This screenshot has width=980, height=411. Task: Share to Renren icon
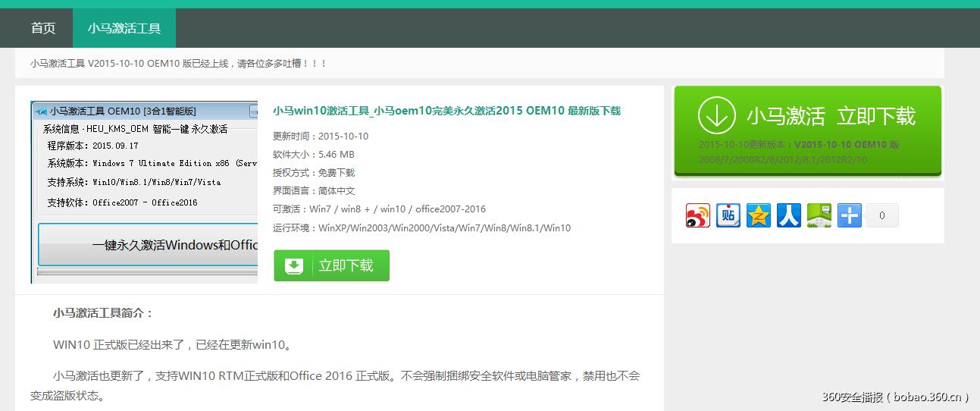[x=789, y=215]
